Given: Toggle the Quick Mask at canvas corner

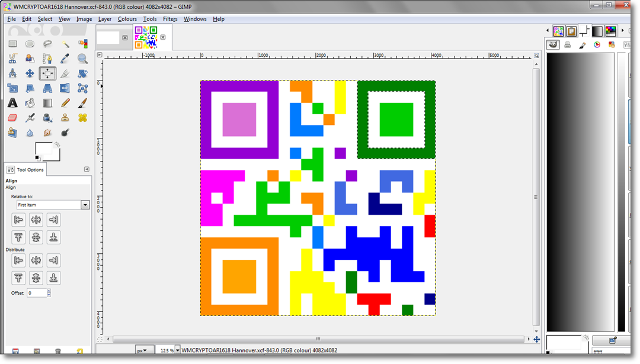Looking at the screenshot, I should click(x=100, y=339).
